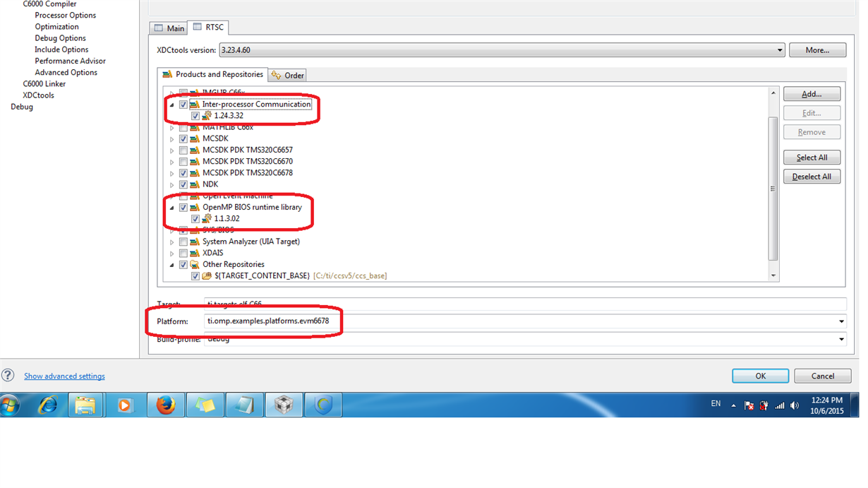The height and width of the screenshot is (488, 868).
Task: Open Sticky Notes from the taskbar
Action: pos(205,405)
